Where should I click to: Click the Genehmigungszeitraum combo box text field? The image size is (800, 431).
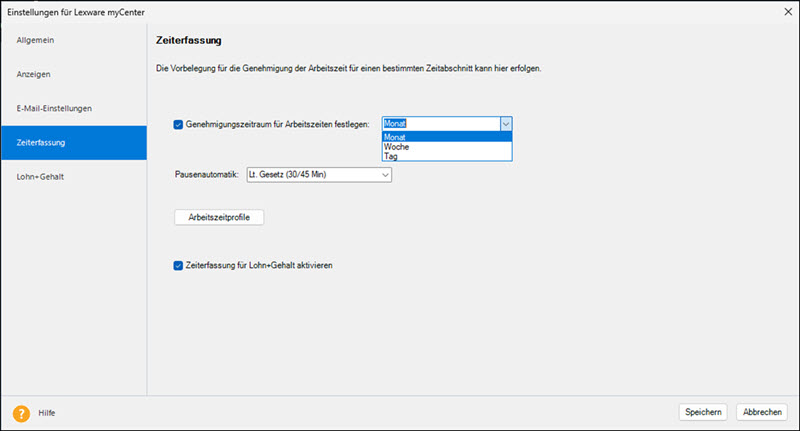click(441, 124)
